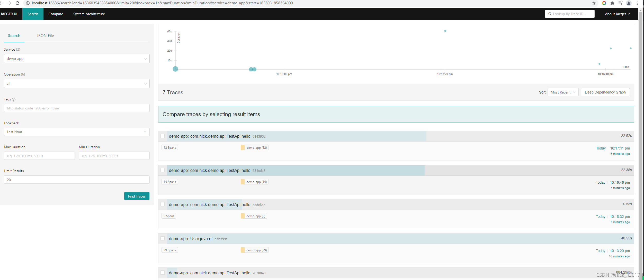Click the Lookup by Trace ID field
The height and width of the screenshot is (280, 644).
569,14
